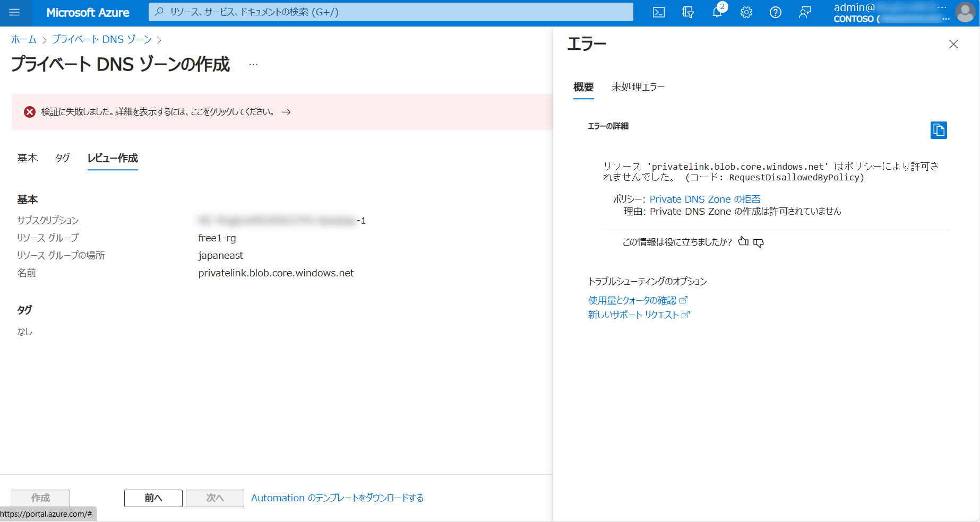Open the ellipsis menu beside page title
Image resolution: width=980 pixels, height=522 pixels.
coord(253,64)
